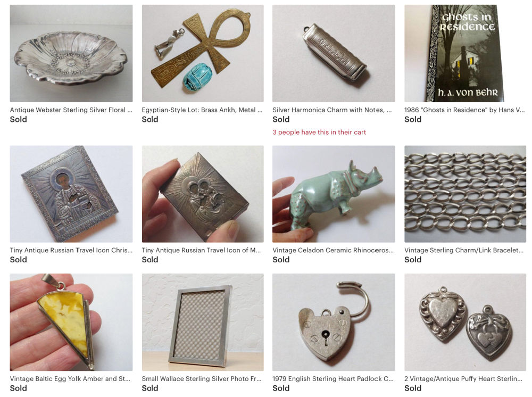Click the Vintage Sterling Charm/Link Bracelet title
The height and width of the screenshot is (397, 532).
(x=464, y=250)
